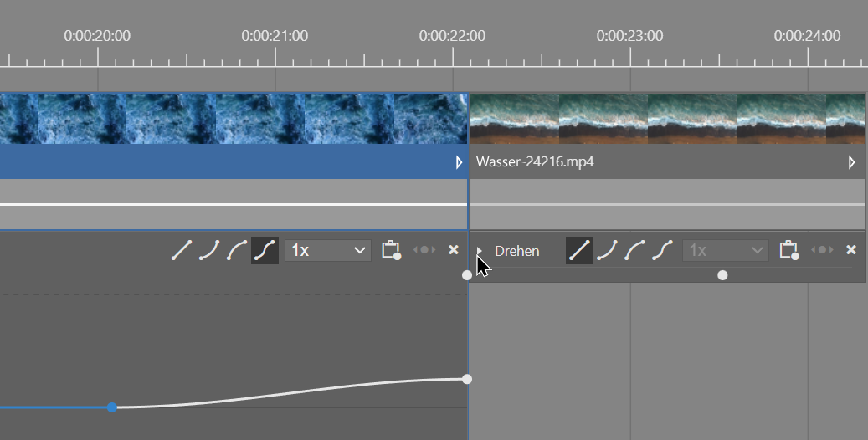Set keyframe dot in the Drehen row
The image size is (868, 440).
point(822,250)
